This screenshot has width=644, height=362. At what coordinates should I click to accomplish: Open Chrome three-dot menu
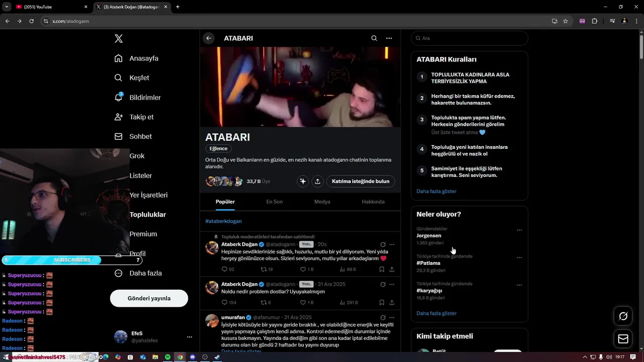coord(636,21)
